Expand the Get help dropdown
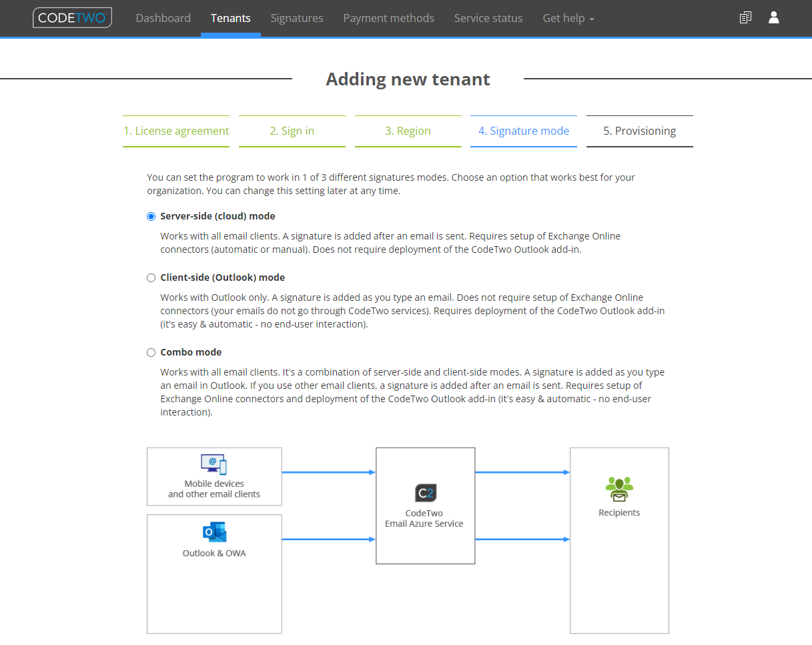 pyautogui.click(x=568, y=18)
